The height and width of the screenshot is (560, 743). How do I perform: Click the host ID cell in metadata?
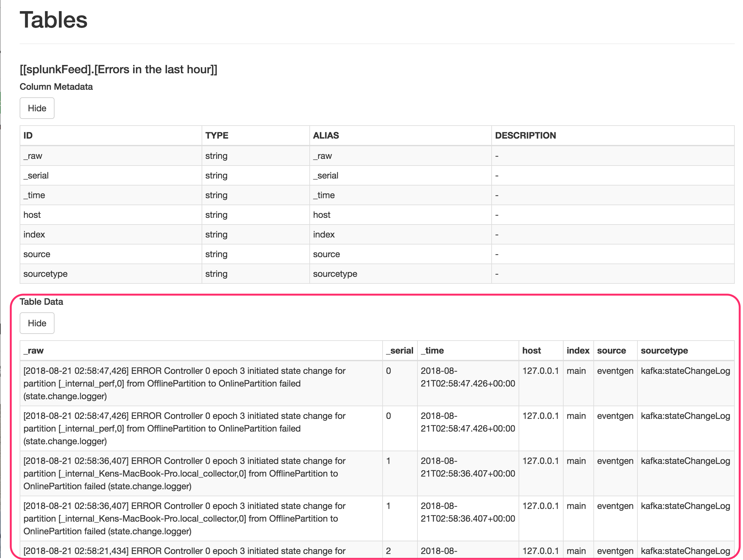(x=32, y=215)
